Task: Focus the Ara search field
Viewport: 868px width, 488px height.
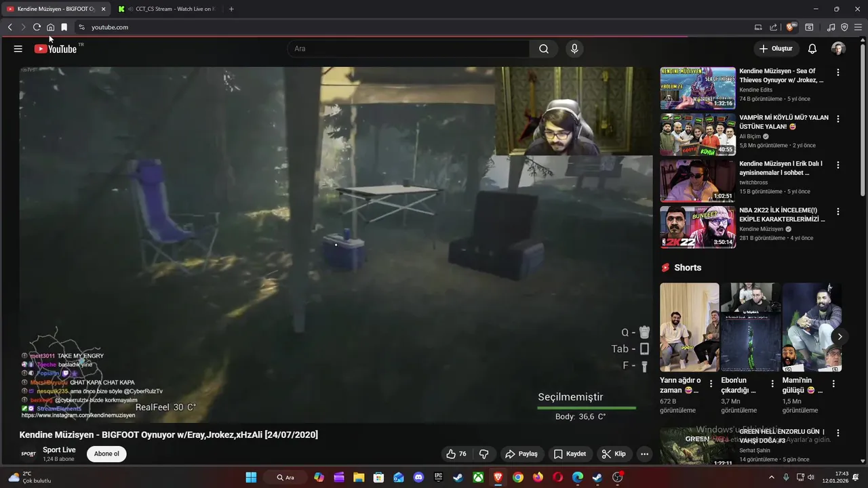Action: [409, 49]
